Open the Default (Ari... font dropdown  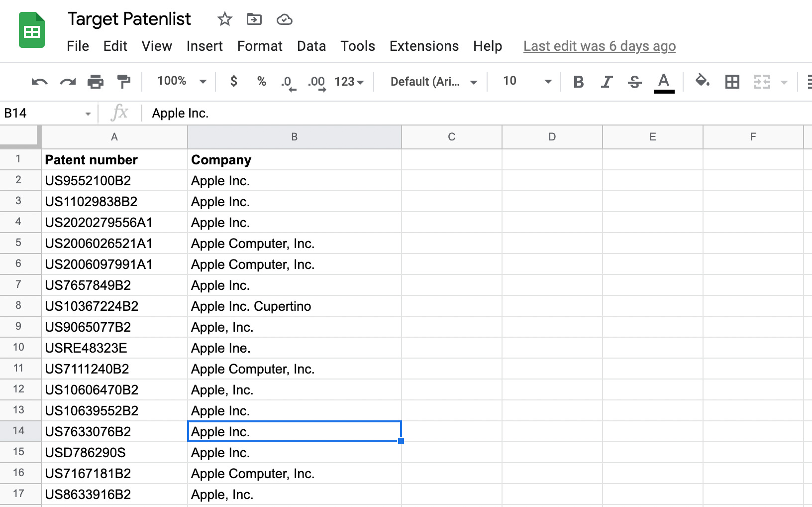click(x=434, y=82)
